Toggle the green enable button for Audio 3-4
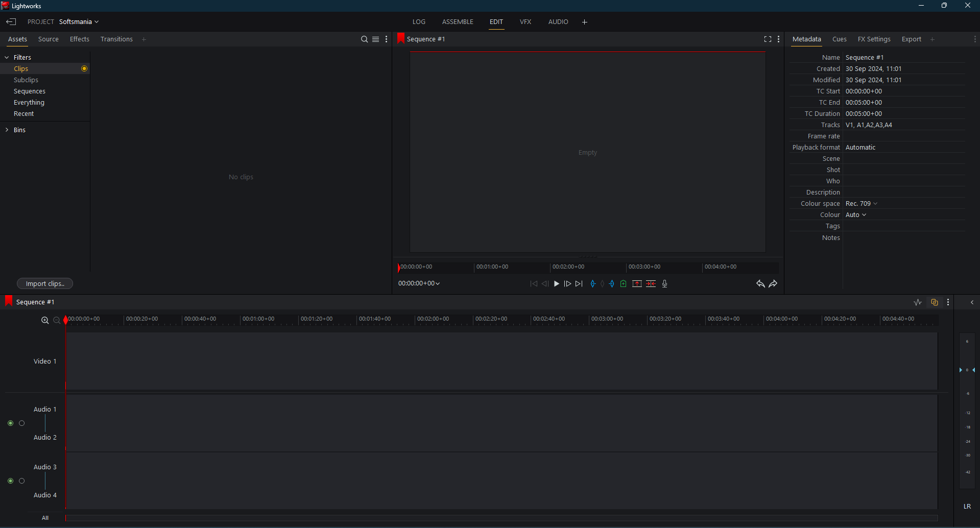The width and height of the screenshot is (980, 528). tap(10, 481)
